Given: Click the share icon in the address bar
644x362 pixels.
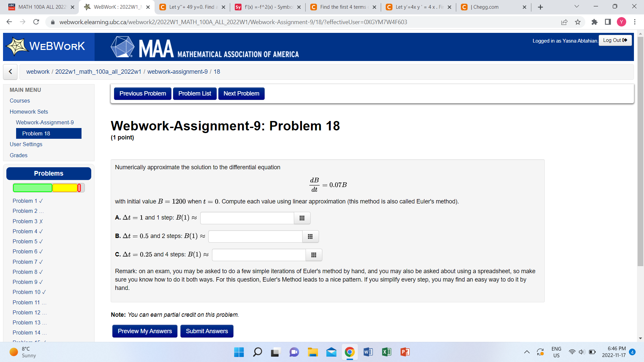Looking at the screenshot, I should 565,22.
